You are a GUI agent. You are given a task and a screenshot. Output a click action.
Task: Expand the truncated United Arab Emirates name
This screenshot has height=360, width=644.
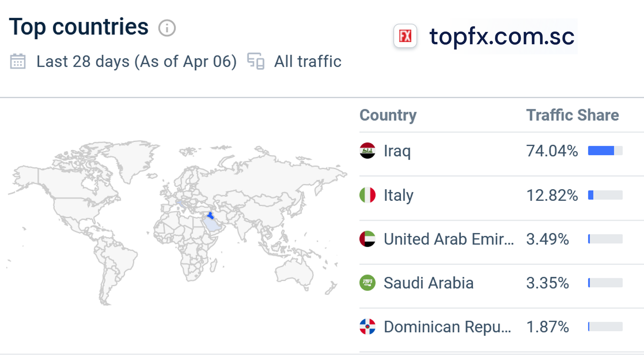pyautogui.click(x=449, y=239)
